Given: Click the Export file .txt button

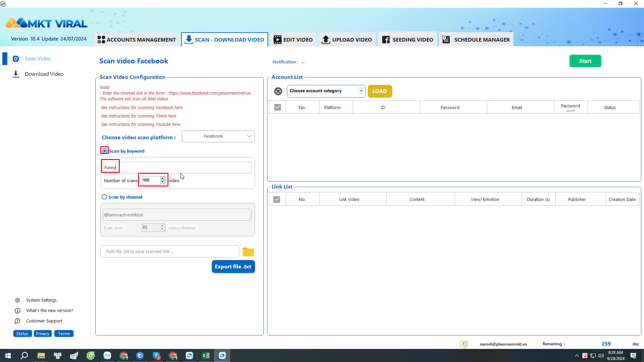Looking at the screenshot, I should coord(233,267).
